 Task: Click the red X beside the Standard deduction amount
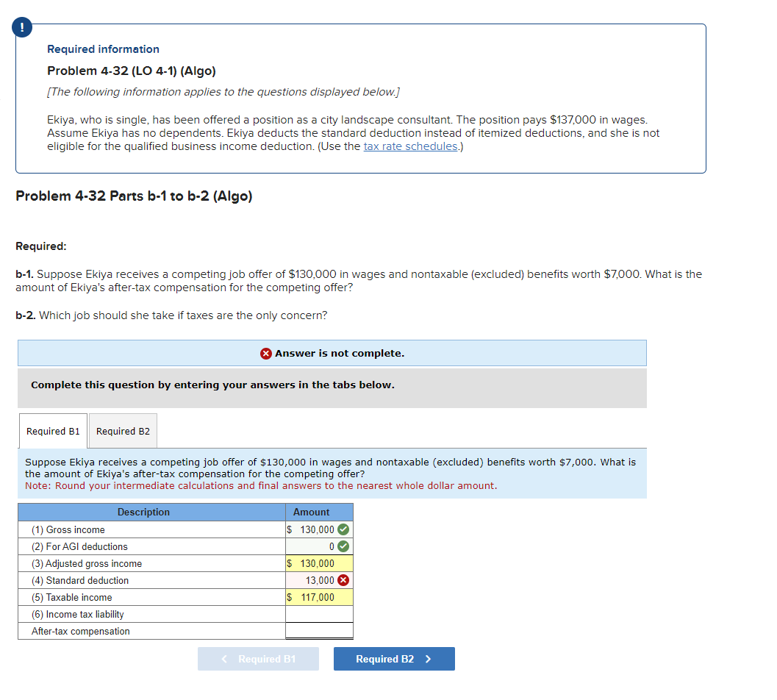pyautogui.click(x=344, y=580)
